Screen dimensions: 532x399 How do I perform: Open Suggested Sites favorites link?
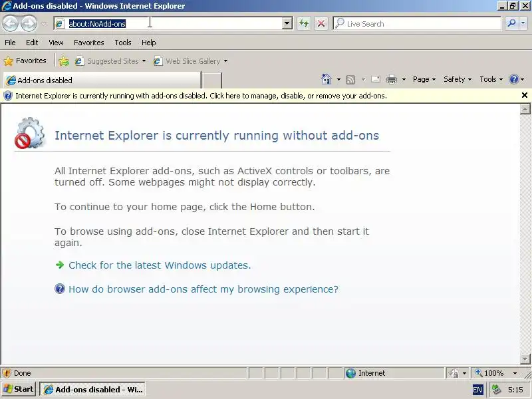pyautogui.click(x=108, y=61)
